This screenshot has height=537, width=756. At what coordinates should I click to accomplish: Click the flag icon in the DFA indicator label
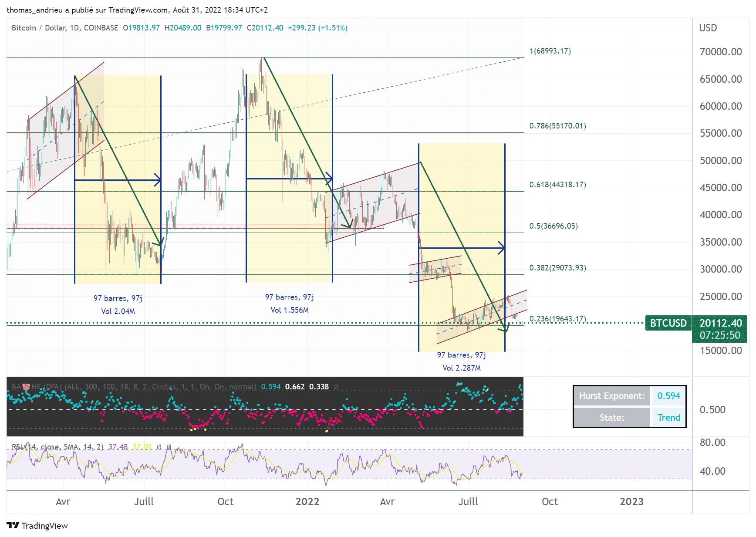pyautogui.click(x=26, y=387)
